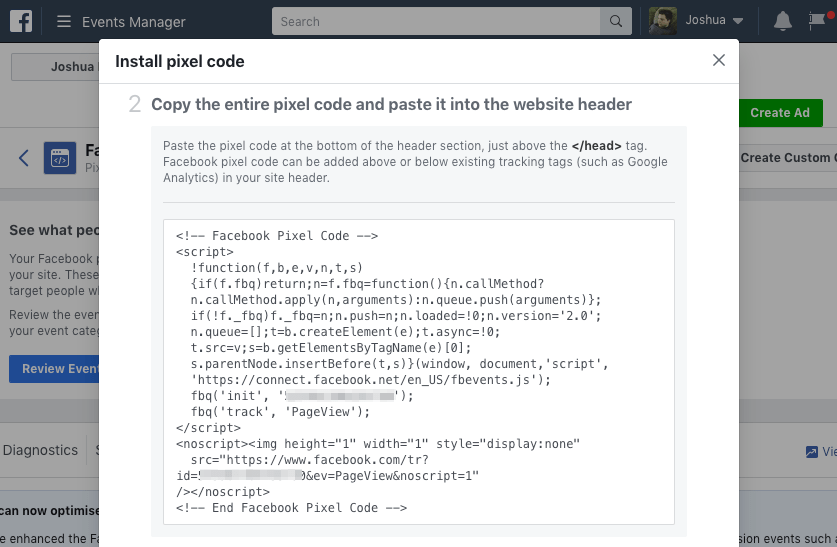Switch to the Diagnostics tab
Screen dimensions: 837x547
(x=40, y=450)
